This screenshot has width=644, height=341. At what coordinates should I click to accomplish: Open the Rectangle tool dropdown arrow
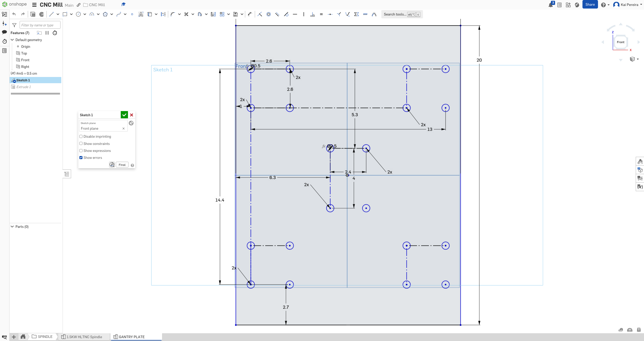(71, 14)
